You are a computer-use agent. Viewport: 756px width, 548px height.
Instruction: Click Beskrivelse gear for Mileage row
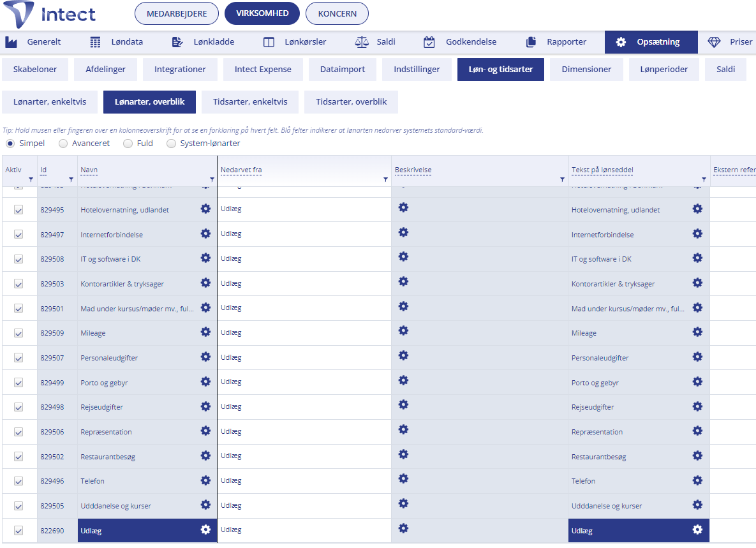(404, 330)
